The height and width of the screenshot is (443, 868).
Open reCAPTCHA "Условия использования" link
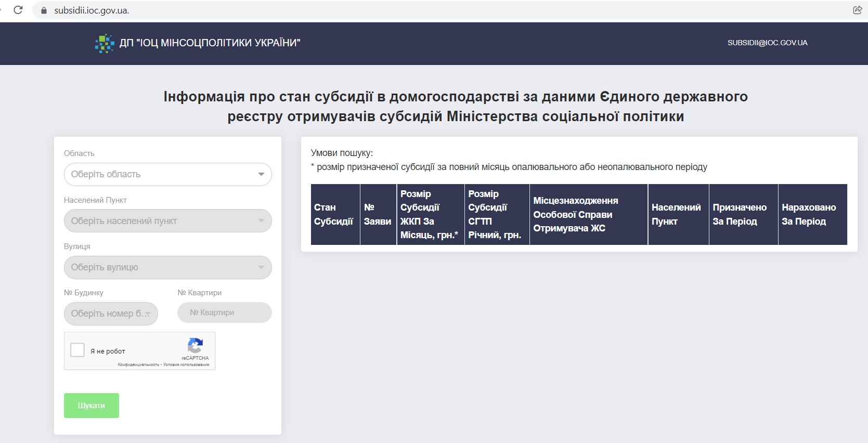click(186, 364)
